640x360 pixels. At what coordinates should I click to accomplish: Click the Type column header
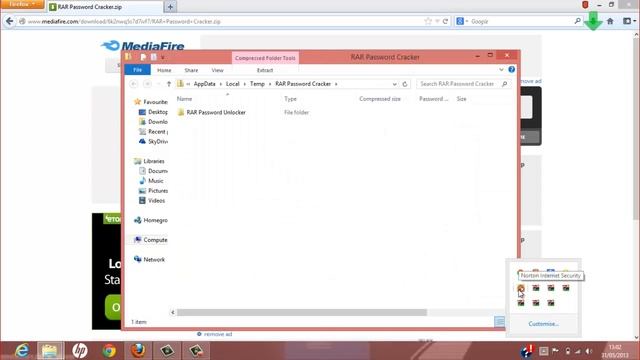pos(290,99)
